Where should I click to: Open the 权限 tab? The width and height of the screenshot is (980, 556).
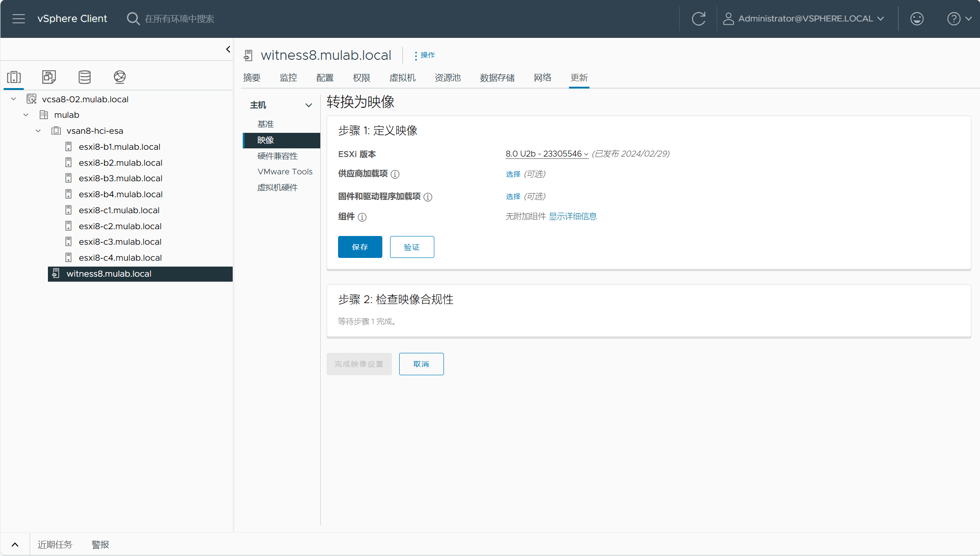coord(361,78)
